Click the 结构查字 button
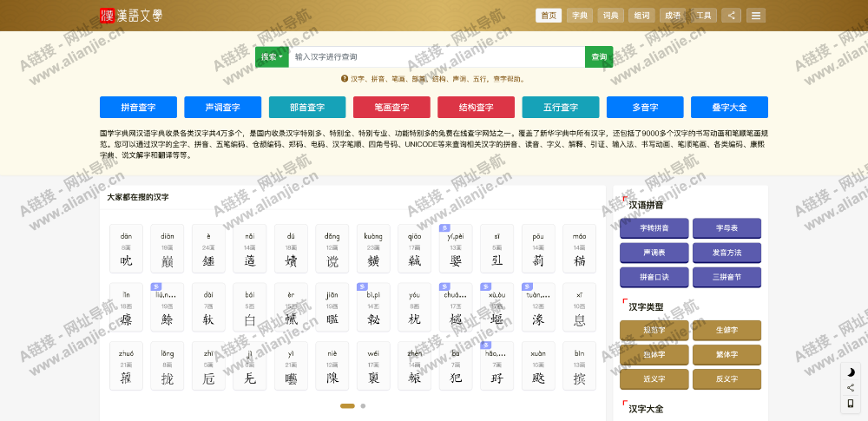The image size is (868, 421). click(x=476, y=108)
